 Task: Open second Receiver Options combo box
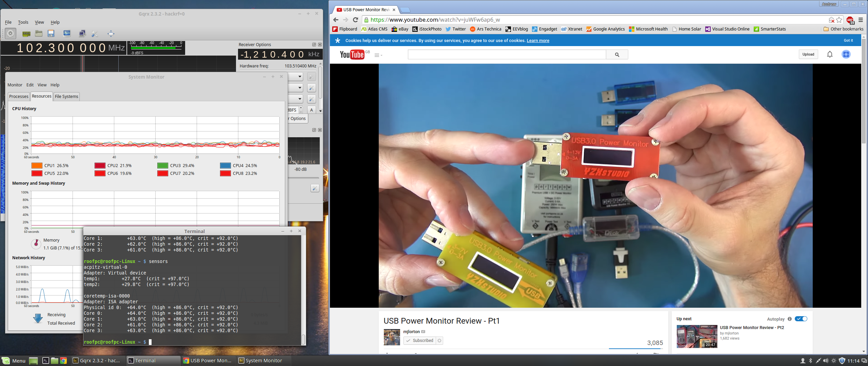click(x=296, y=88)
